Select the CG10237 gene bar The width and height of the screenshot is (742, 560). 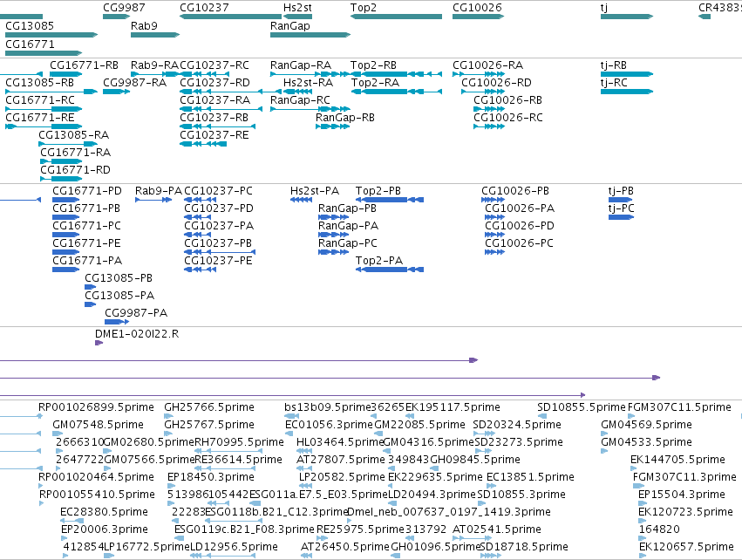[x=230, y=17]
